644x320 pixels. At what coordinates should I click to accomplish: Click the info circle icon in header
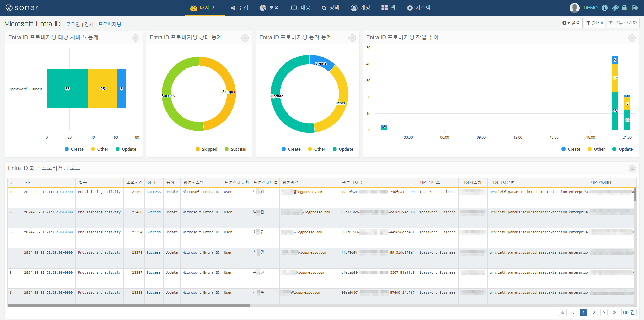[x=605, y=8]
